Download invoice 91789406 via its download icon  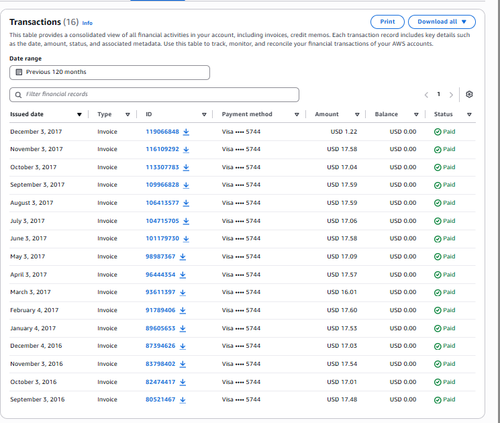[183, 310]
